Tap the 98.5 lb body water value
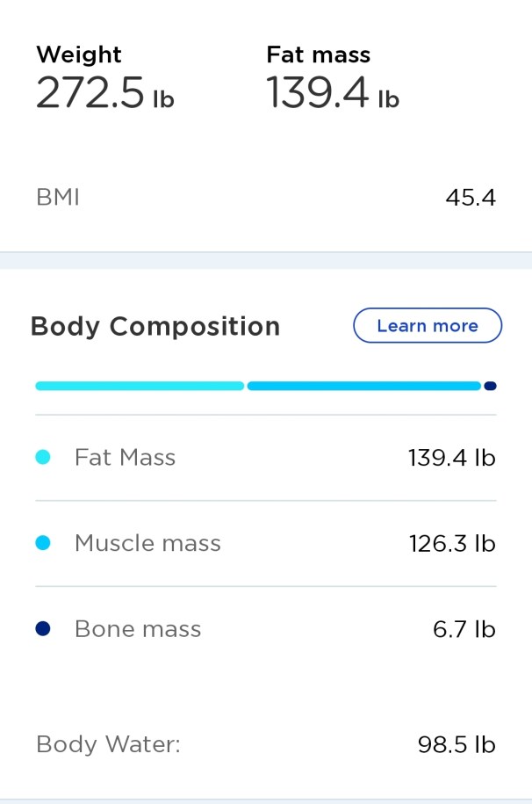 [457, 745]
